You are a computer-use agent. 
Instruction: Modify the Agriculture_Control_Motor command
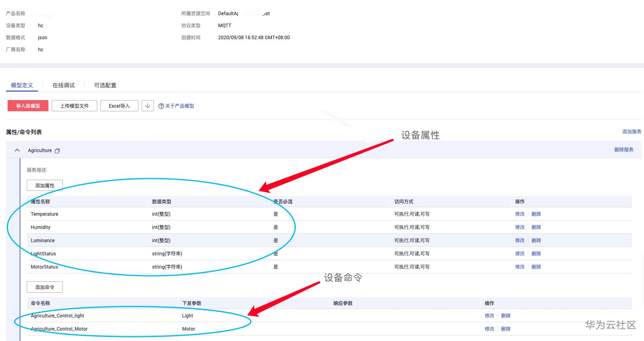click(490, 329)
